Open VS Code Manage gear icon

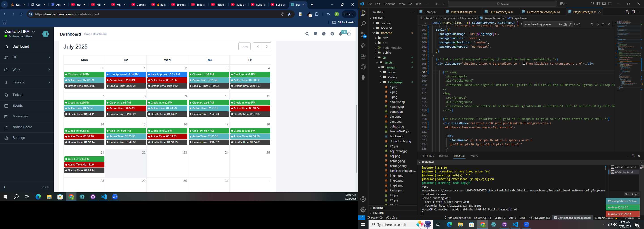(x=363, y=210)
